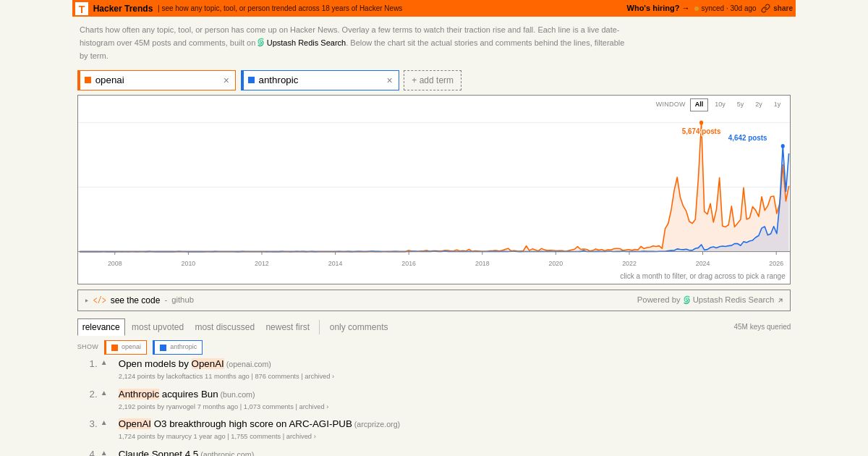Click the orange synced status dot
Image resolution: width=868 pixels, height=456 pixels.
(697, 9)
